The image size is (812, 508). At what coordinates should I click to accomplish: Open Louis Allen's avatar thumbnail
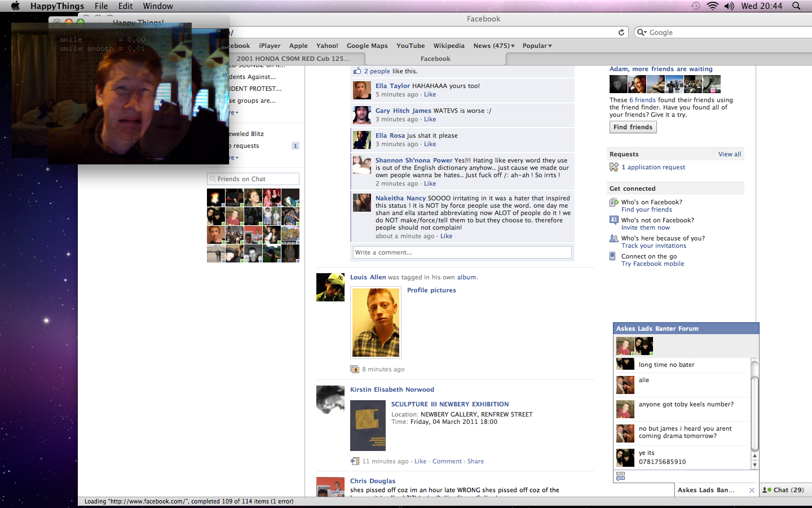click(330, 287)
